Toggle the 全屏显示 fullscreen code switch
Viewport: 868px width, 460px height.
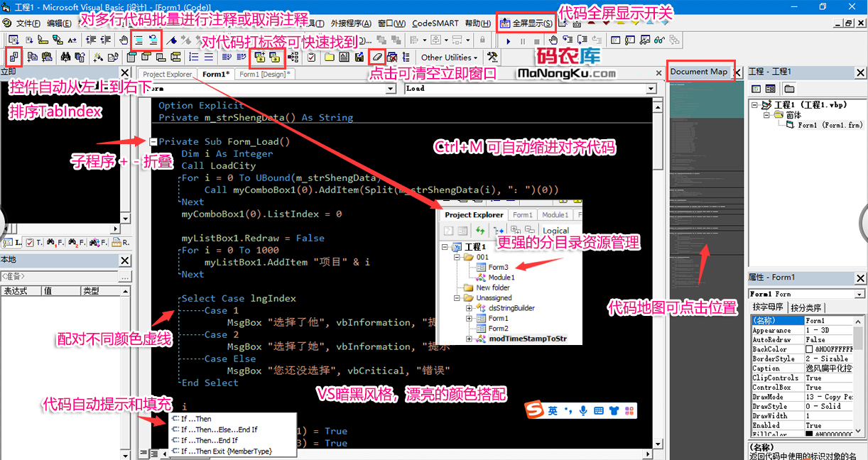point(527,23)
